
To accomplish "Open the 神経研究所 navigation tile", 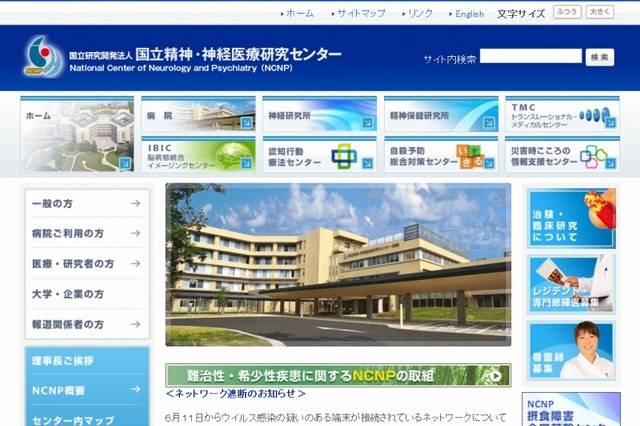I will [x=320, y=114].
